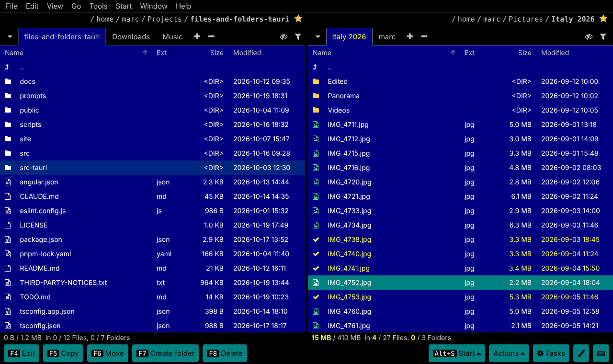This screenshot has width=613, height=364.
Task: Click the sort arrow in left Name header
Action: point(145,53)
